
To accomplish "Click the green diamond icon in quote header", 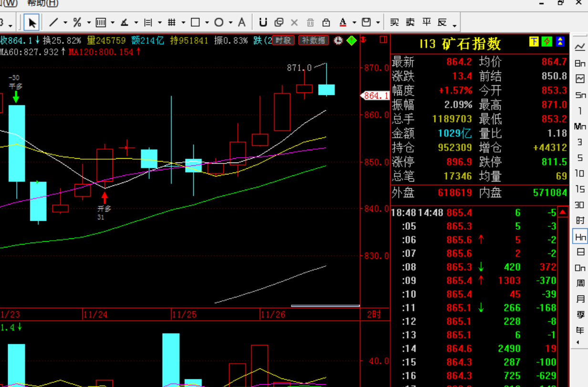I will point(547,42).
